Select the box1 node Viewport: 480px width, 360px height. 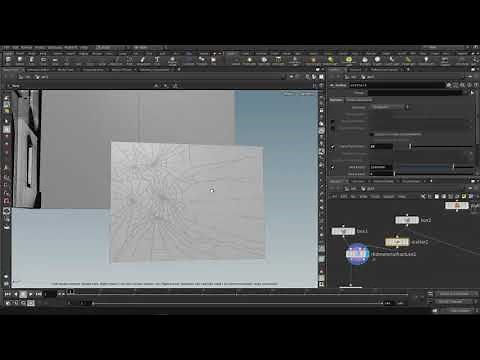click(x=343, y=231)
